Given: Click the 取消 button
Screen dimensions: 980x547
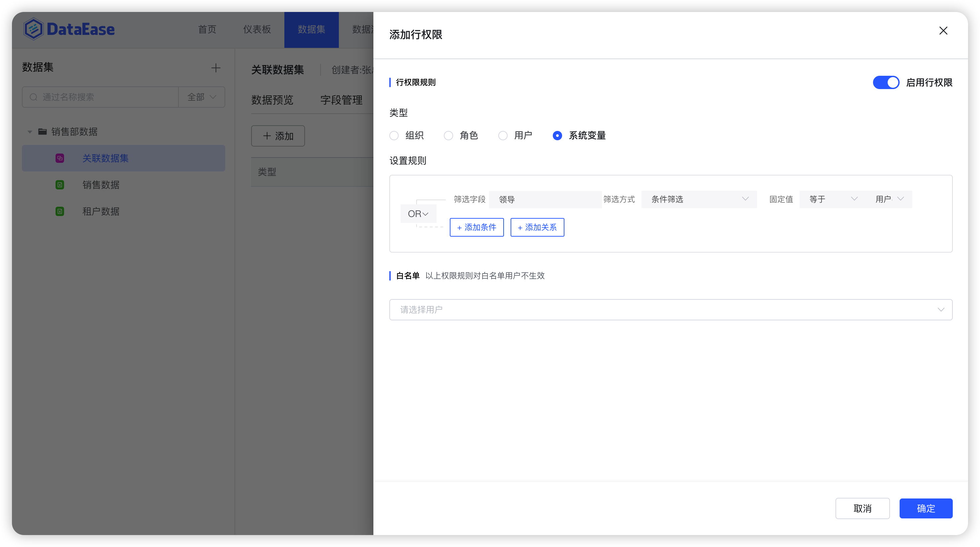Looking at the screenshot, I should tap(862, 508).
